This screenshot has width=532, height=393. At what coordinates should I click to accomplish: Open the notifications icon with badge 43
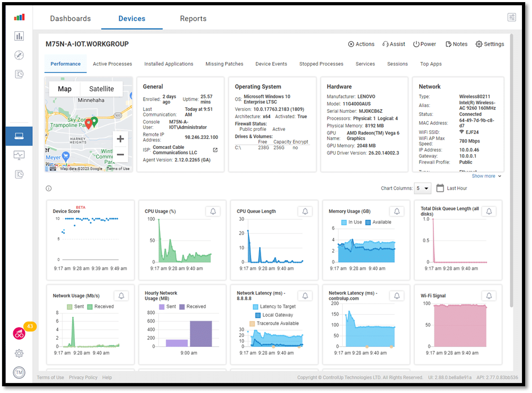[19, 334]
